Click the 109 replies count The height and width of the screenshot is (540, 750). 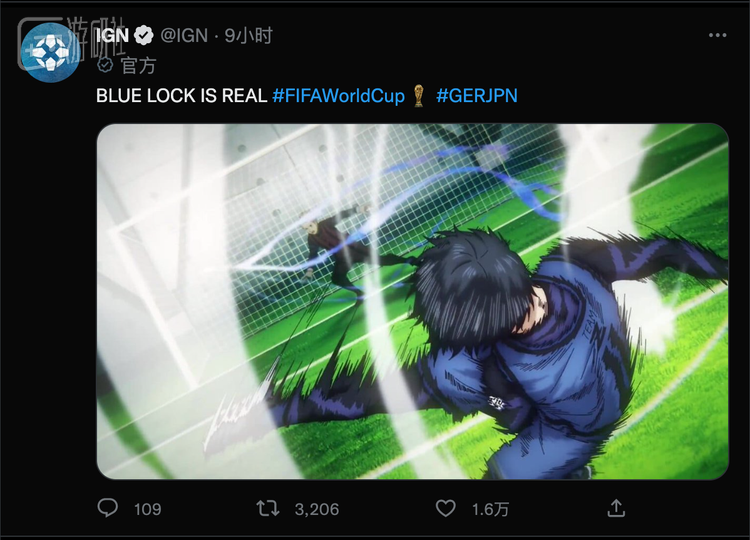coord(147,509)
